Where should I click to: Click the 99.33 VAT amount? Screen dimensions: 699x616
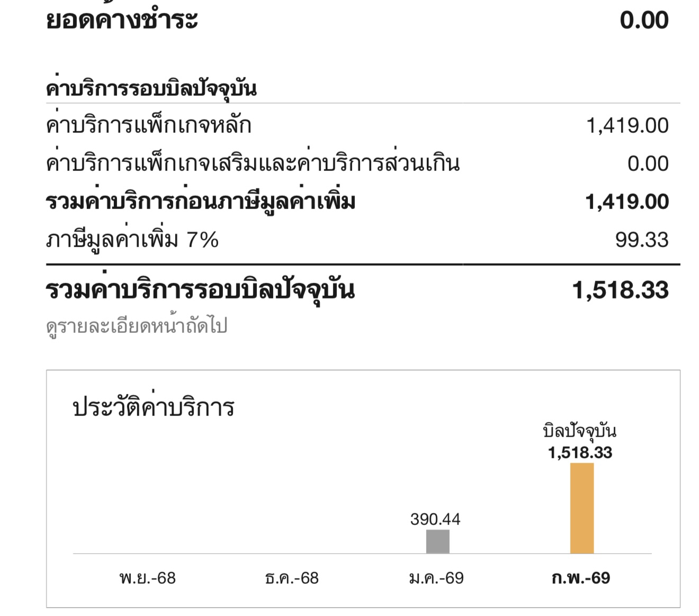642,240
